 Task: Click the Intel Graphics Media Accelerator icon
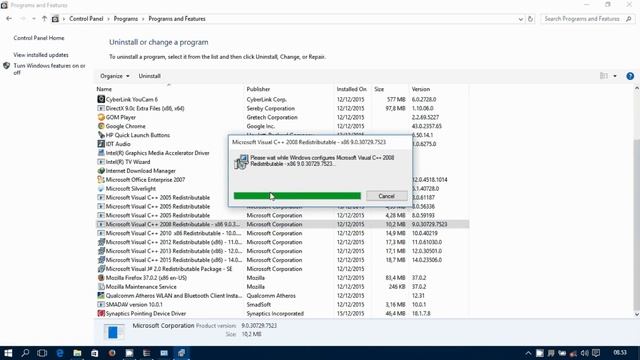[101, 153]
